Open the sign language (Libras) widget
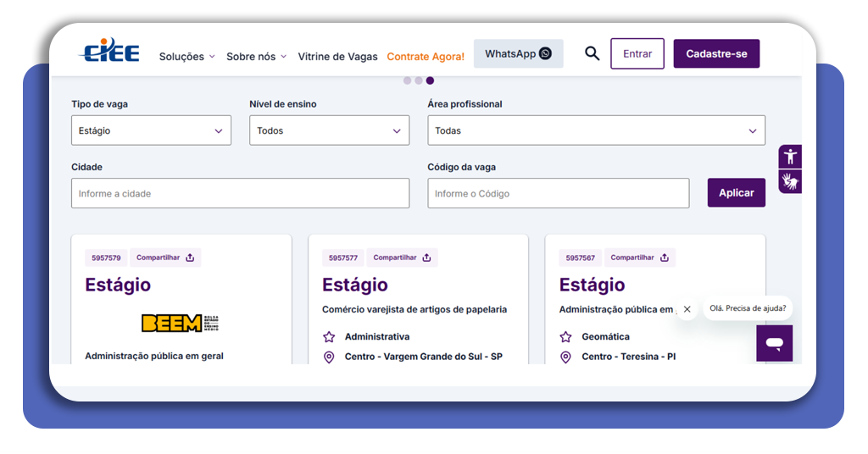The width and height of the screenshot is (868, 454). coord(790,181)
